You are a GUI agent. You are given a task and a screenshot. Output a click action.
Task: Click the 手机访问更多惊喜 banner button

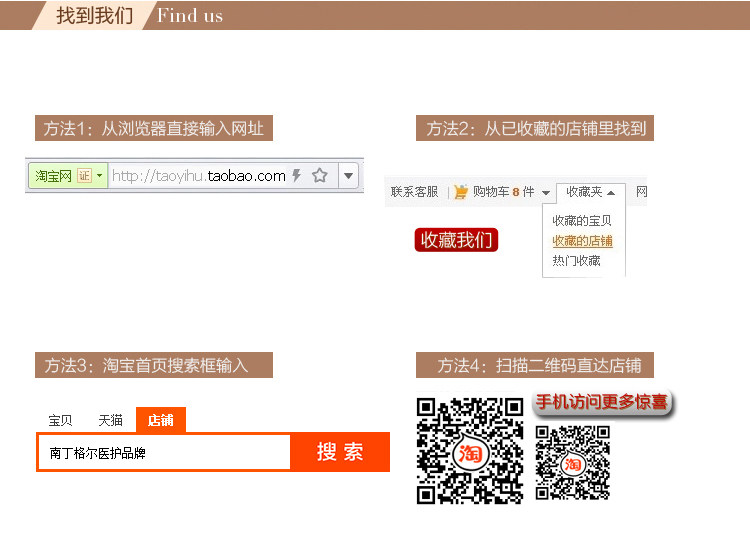tap(602, 402)
